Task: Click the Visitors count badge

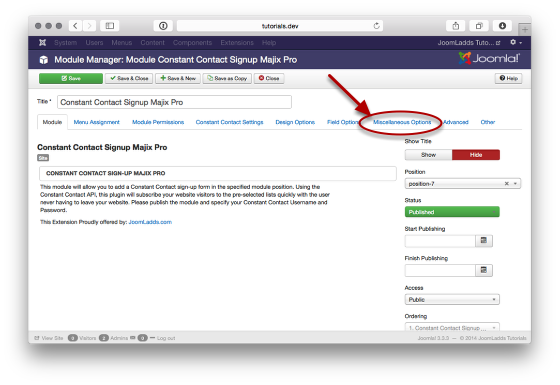Action: pyautogui.click(x=72, y=338)
